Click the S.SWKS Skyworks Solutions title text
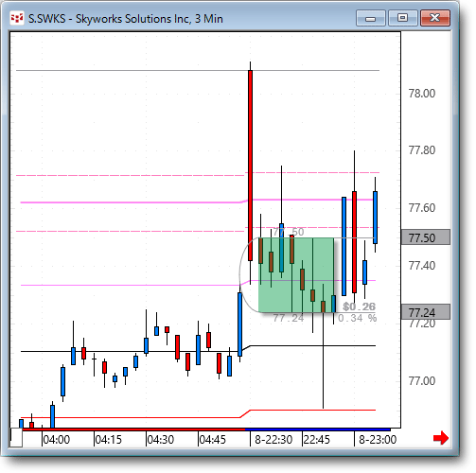This screenshot has height=473, width=476. (126, 19)
